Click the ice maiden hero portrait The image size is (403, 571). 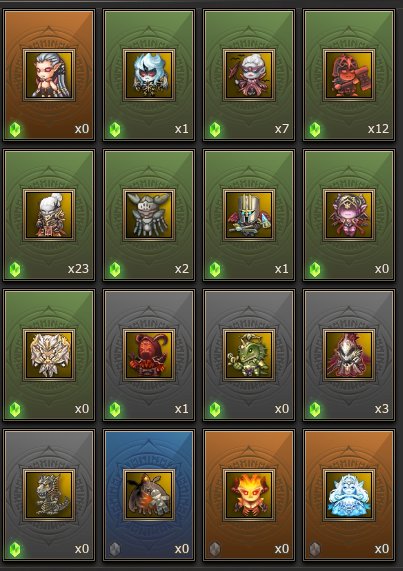click(349, 495)
